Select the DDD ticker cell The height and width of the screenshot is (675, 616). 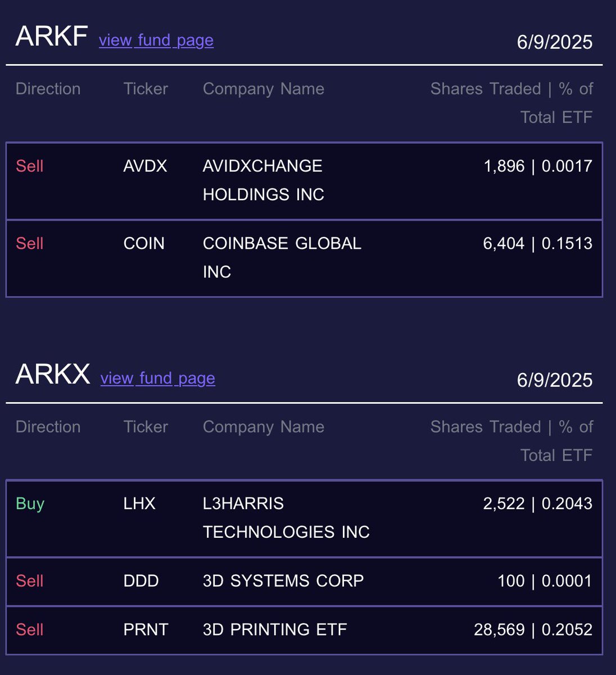click(x=141, y=581)
